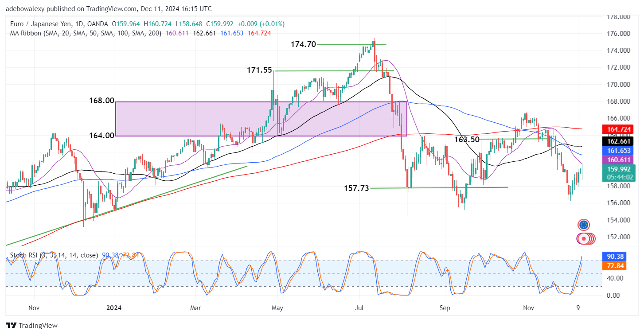
Task: Select the purple shaded rectangle zone
Action: point(261,119)
